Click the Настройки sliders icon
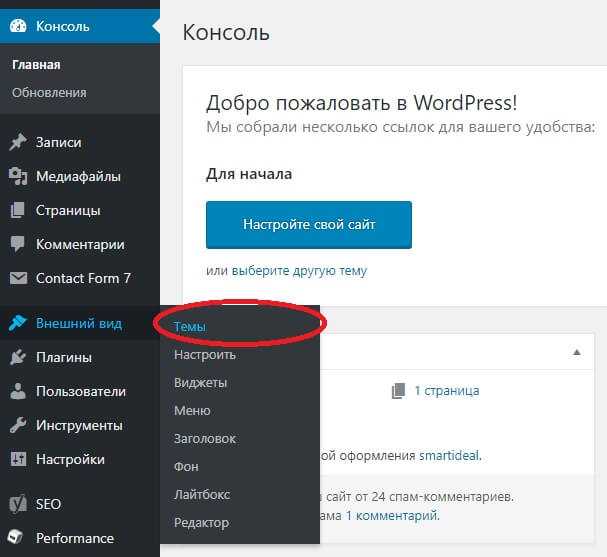 (x=18, y=459)
